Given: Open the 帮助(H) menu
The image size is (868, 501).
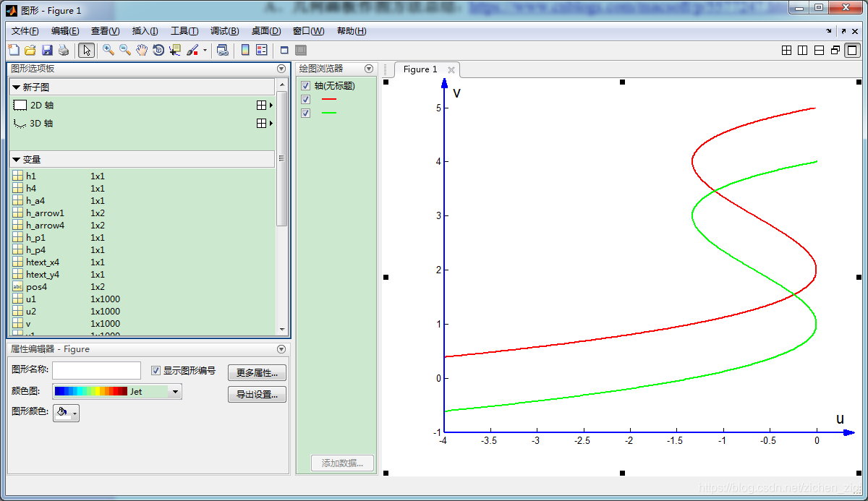Looking at the screenshot, I should tap(352, 31).
